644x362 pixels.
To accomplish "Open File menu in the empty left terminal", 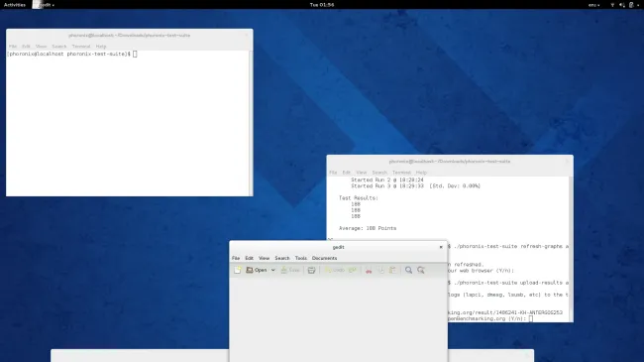I will pos(13,46).
